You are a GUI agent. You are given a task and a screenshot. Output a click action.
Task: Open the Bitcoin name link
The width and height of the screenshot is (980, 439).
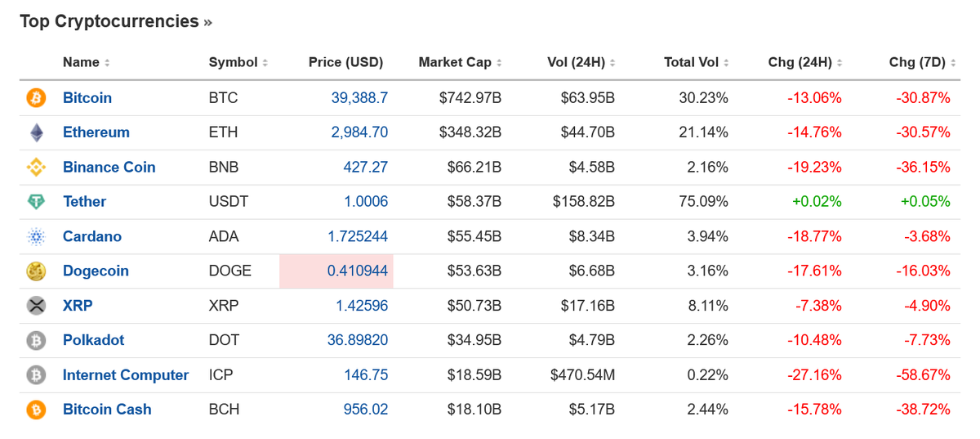coord(87,98)
